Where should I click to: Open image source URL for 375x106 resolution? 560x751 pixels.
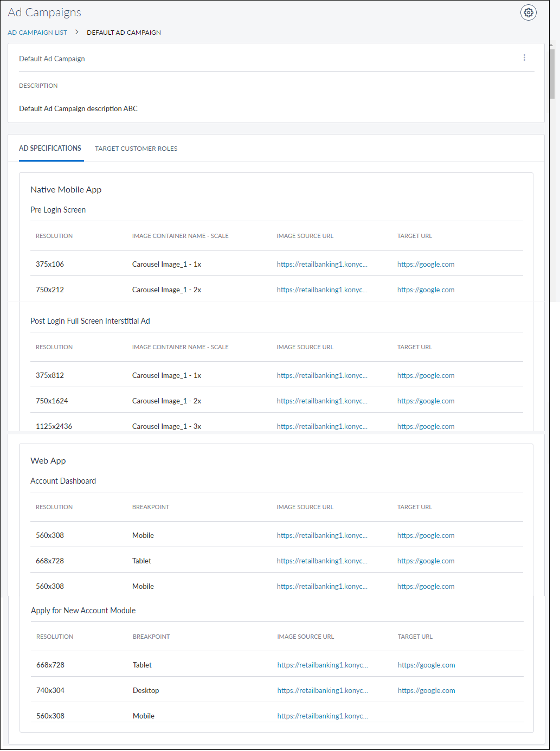coord(322,265)
